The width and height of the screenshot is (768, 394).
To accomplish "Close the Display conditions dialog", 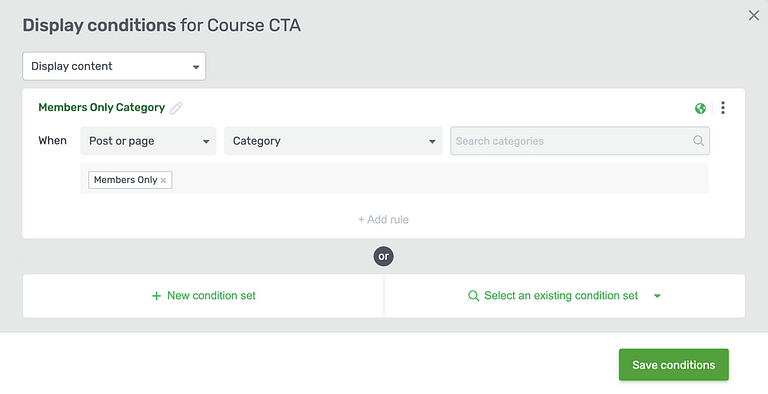I will click(754, 16).
